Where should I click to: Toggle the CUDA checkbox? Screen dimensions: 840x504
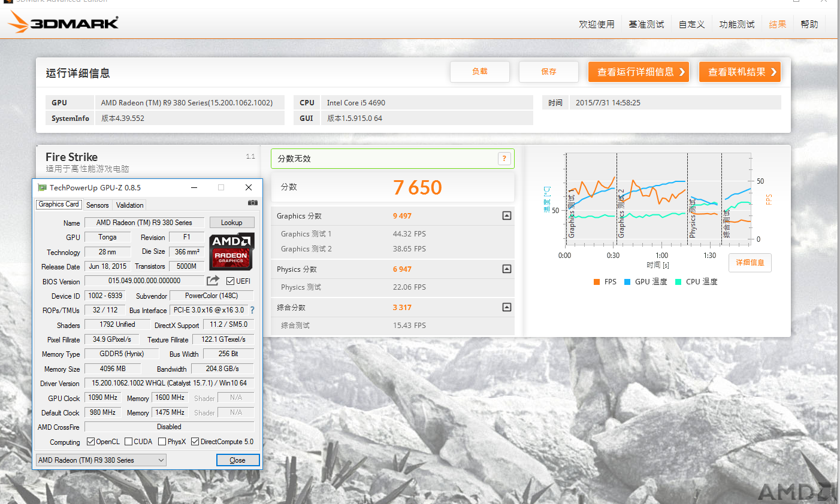coord(128,442)
